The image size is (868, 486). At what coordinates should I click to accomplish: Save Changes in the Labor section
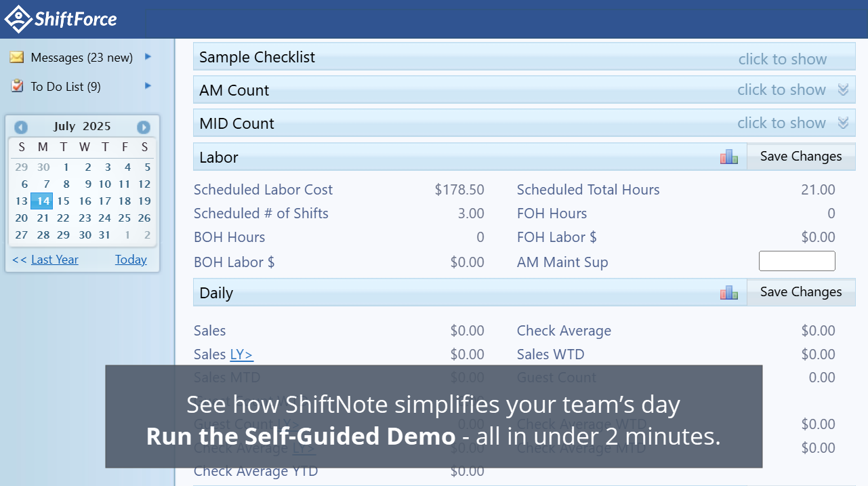(x=801, y=156)
